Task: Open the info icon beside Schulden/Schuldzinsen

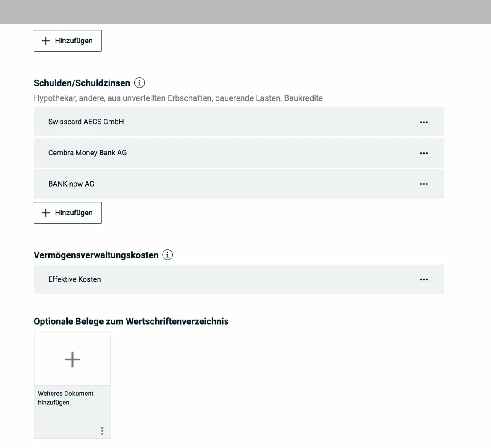Action: tap(139, 83)
